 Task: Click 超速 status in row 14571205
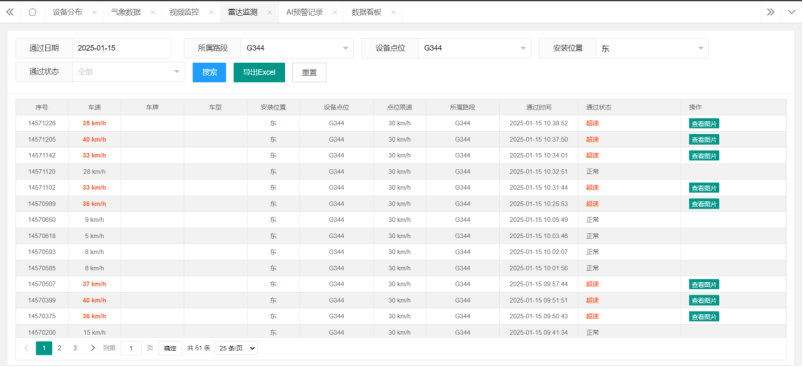pos(593,139)
